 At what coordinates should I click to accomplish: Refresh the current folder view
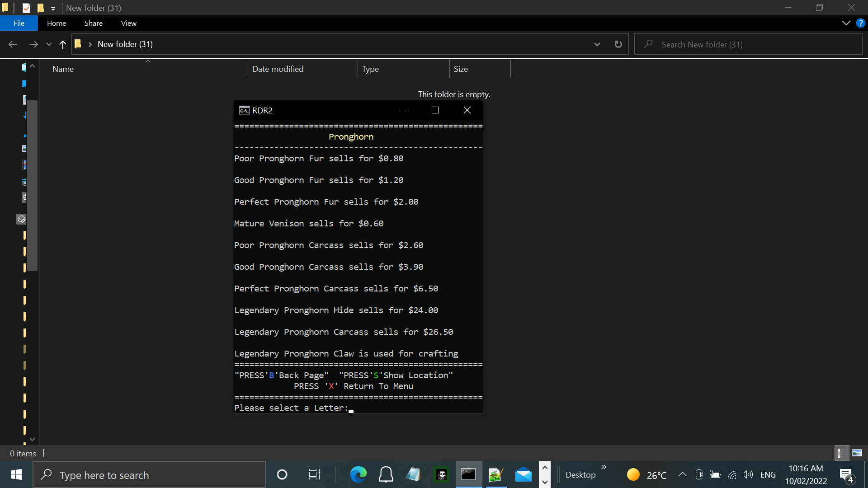(x=618, y=44)
